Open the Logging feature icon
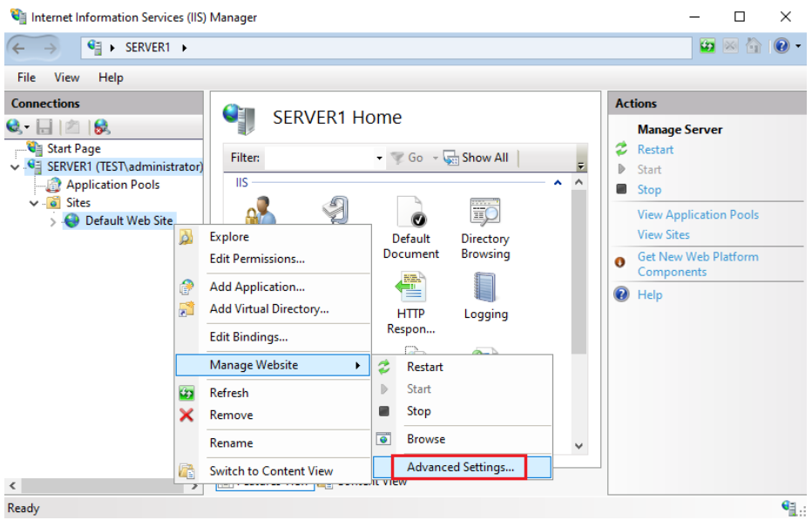812x527 pixels. point(484,288)
